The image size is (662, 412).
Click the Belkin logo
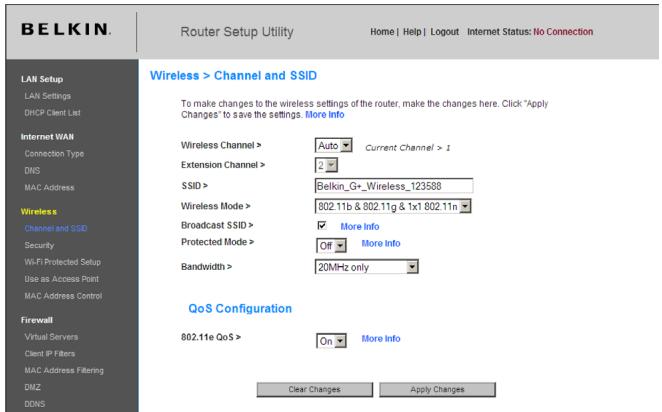[x=66, y=29]
